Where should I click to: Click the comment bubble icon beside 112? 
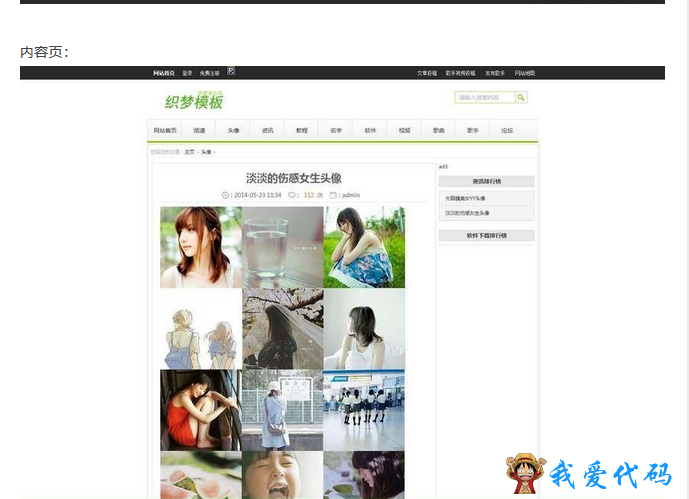pyautogui.click(x=291, y=195)
